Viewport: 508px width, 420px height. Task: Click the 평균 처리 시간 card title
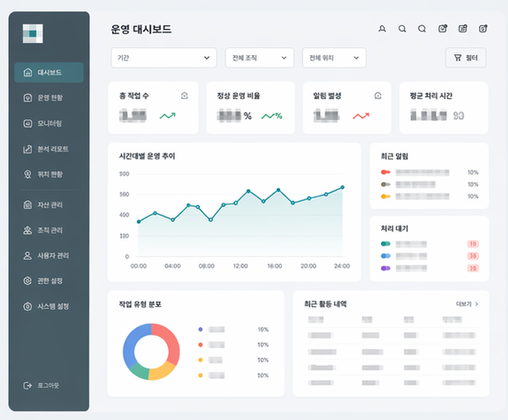click(x=431, y=95)
